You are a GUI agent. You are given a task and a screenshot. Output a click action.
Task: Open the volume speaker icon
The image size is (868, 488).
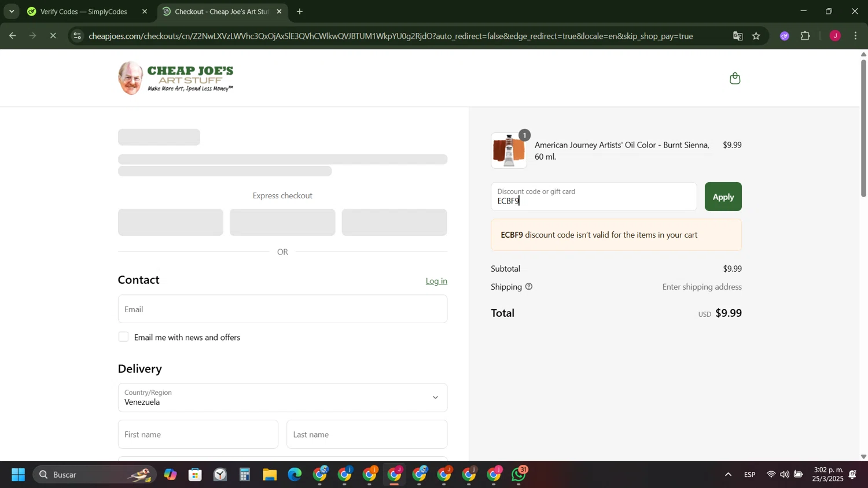784,475
